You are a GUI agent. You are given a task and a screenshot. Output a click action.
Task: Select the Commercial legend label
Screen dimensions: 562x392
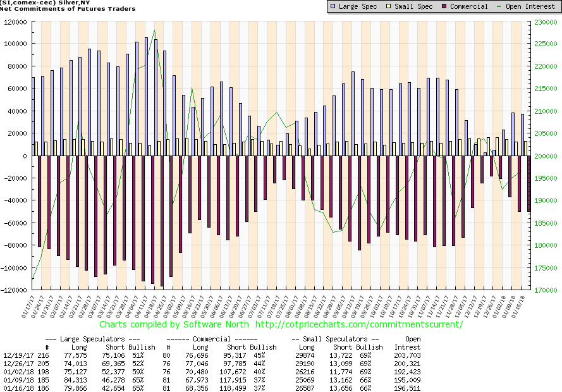[470, 6]
